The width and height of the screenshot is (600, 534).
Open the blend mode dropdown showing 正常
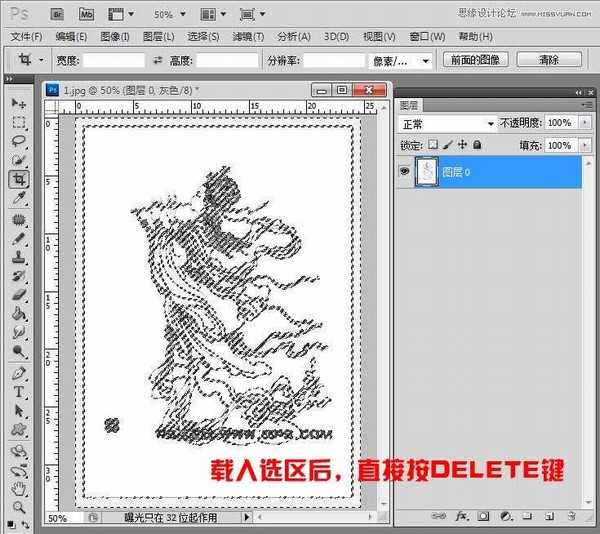click(x=447, y=123)
